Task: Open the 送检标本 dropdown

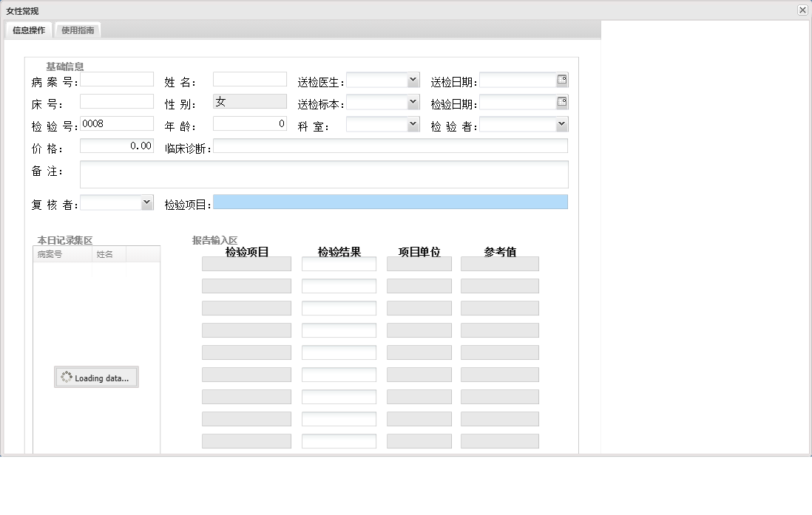Action: click(414, 101)
